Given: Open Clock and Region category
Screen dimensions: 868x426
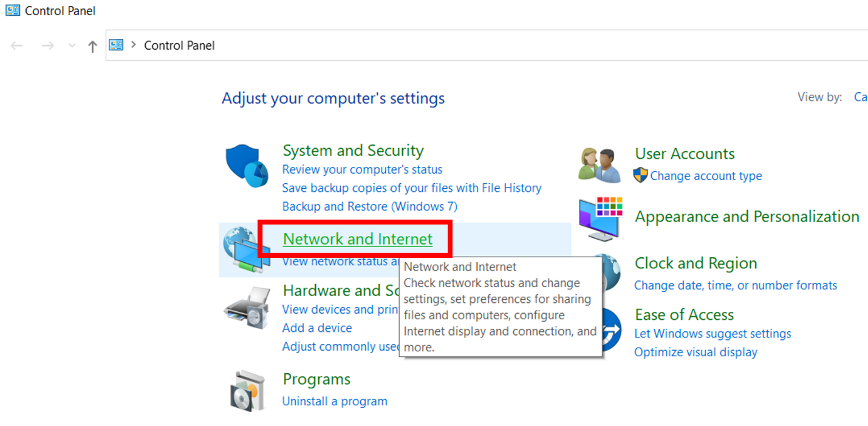Looking at the screenshot, I should 695,263.
